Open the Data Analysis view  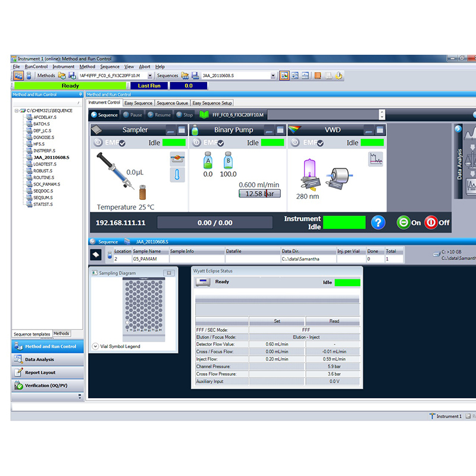coord(48,359)
